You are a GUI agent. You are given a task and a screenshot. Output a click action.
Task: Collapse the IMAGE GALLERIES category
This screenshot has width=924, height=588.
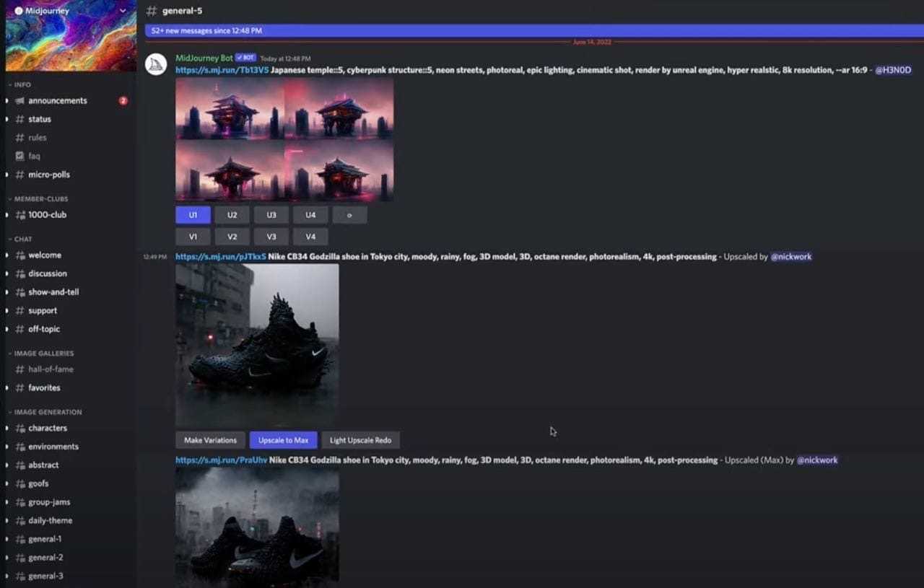point(40,353)
